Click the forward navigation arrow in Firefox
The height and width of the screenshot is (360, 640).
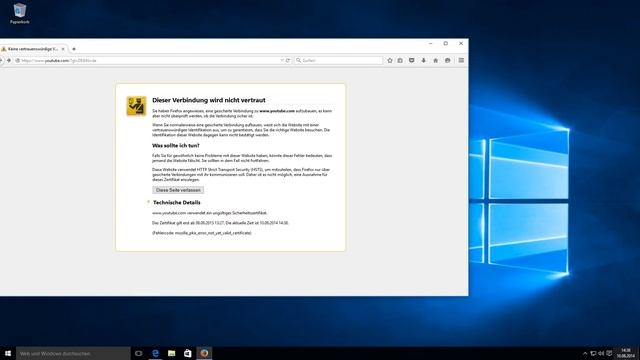(x=9, y=60)
